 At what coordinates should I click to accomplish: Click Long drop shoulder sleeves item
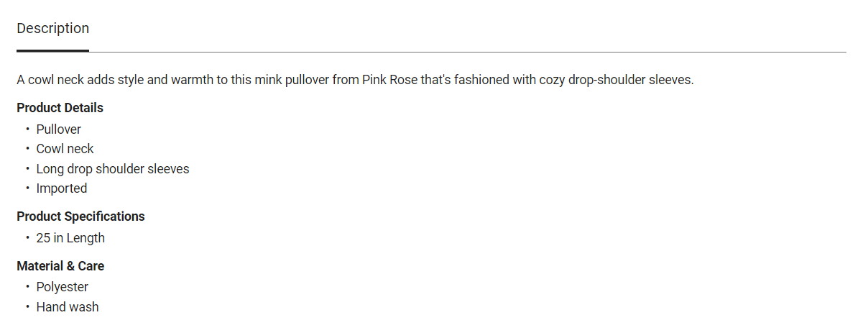tap(113, 169)
